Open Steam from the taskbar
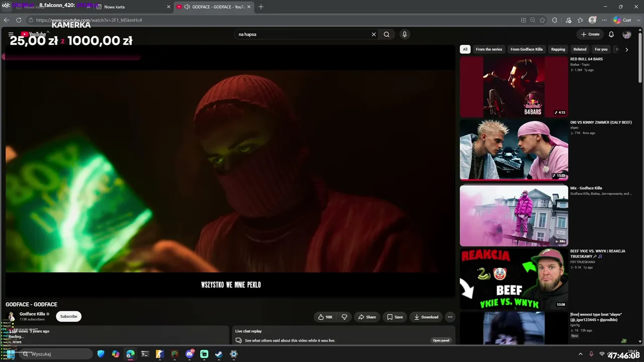The width and height of the screenshot is (644, 362). (219, 354)
